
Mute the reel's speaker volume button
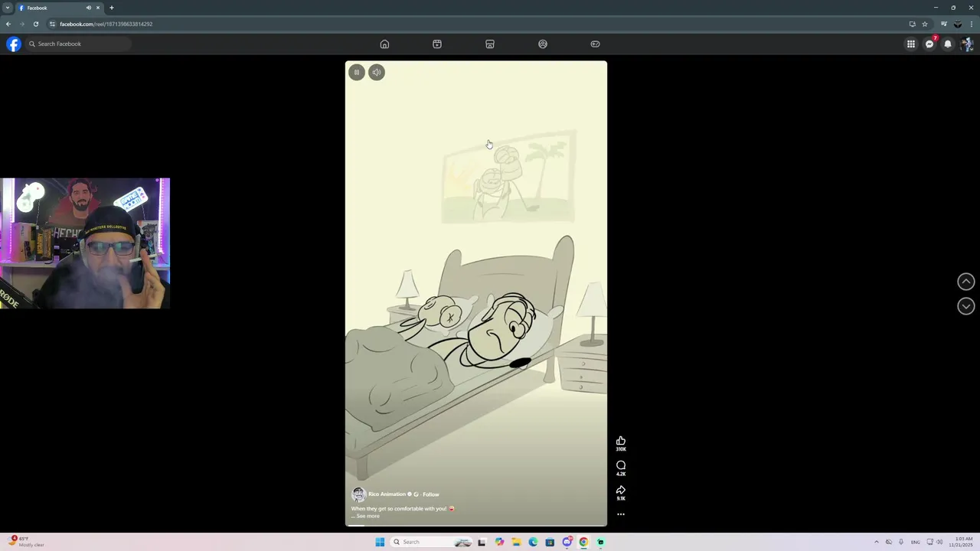[x=376, y=72]
